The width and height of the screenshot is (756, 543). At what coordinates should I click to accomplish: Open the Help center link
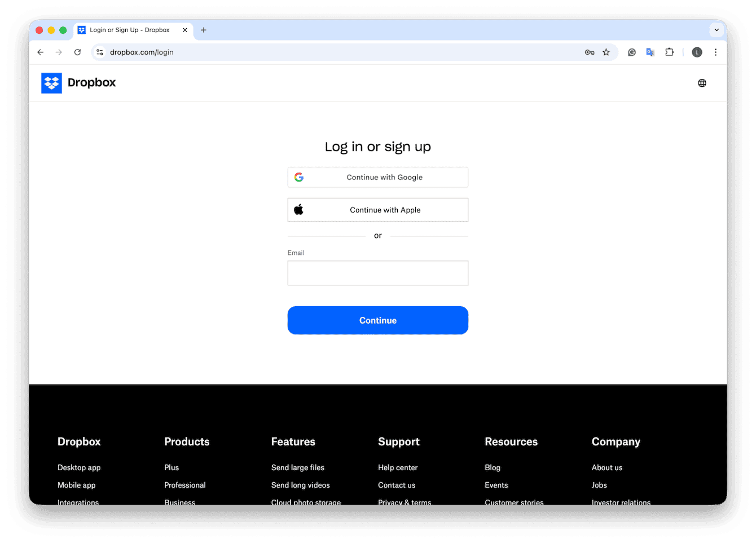pos(398,467)
